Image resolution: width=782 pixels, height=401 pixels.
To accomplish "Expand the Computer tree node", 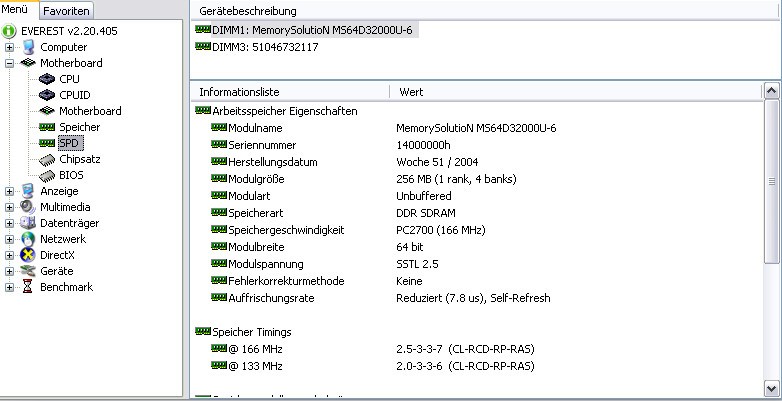I will pyautogui.click(x=9, y=47).
